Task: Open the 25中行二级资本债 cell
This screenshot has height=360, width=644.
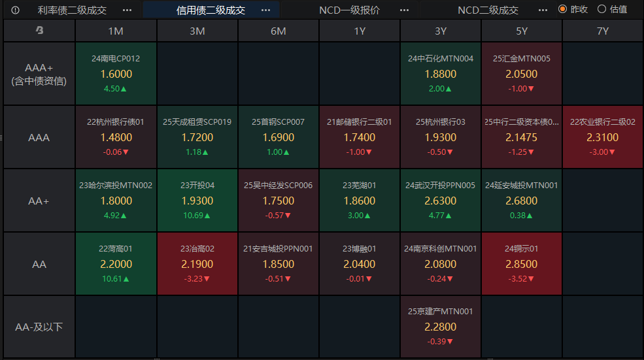Action: pyautogui.click(x=522, y=137)
